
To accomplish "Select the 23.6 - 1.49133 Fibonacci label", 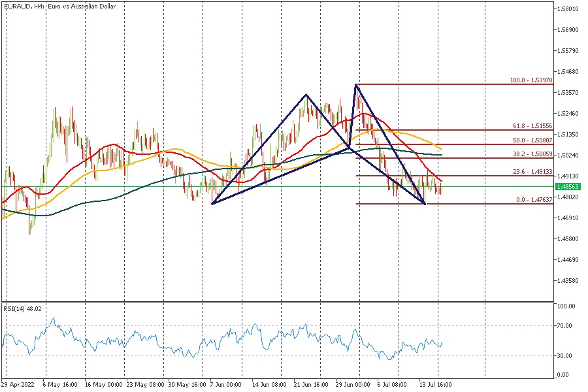I will [531, 172].
